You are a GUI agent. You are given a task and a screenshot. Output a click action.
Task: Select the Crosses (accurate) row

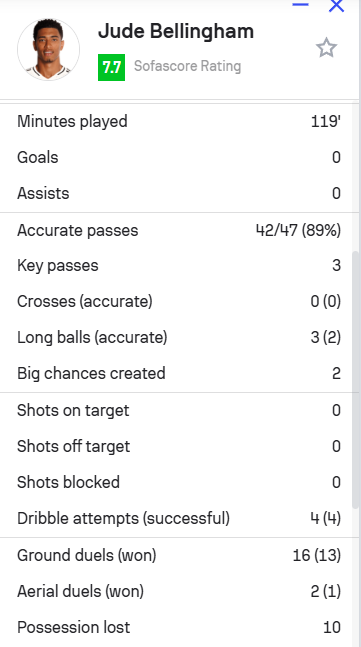[x=177, y=302]
